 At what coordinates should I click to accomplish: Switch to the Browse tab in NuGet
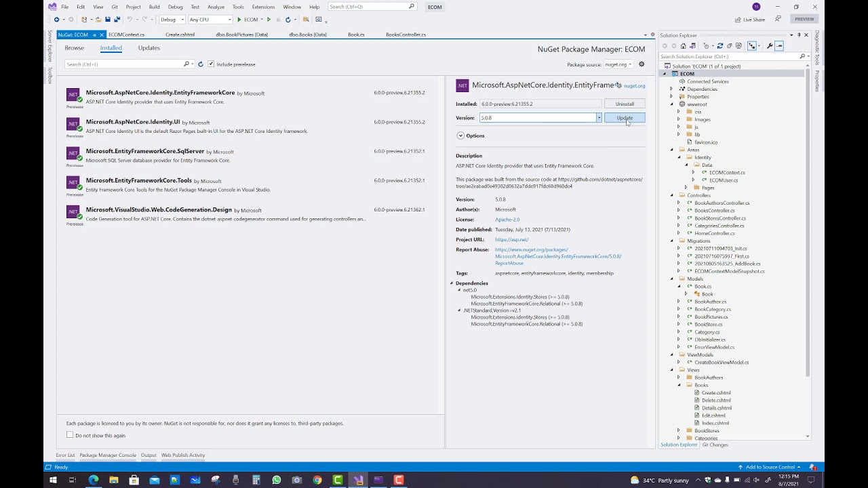pos(75,48)
